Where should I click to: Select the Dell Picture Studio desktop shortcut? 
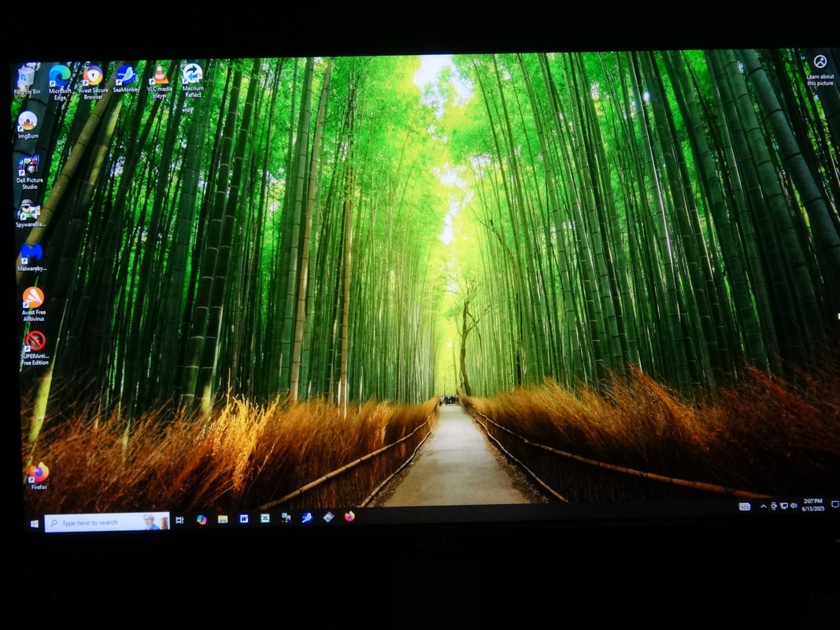29,172
